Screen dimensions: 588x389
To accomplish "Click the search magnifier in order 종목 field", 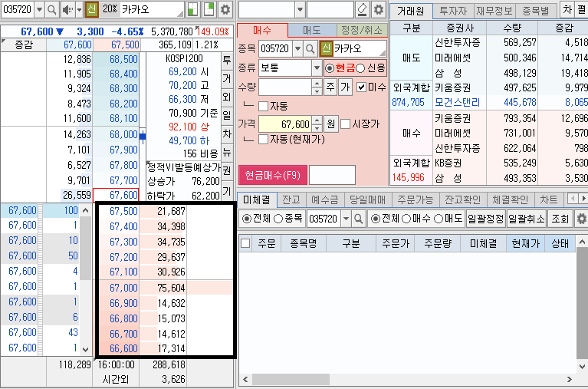I will pyautogui.click(x=310, y=48).
